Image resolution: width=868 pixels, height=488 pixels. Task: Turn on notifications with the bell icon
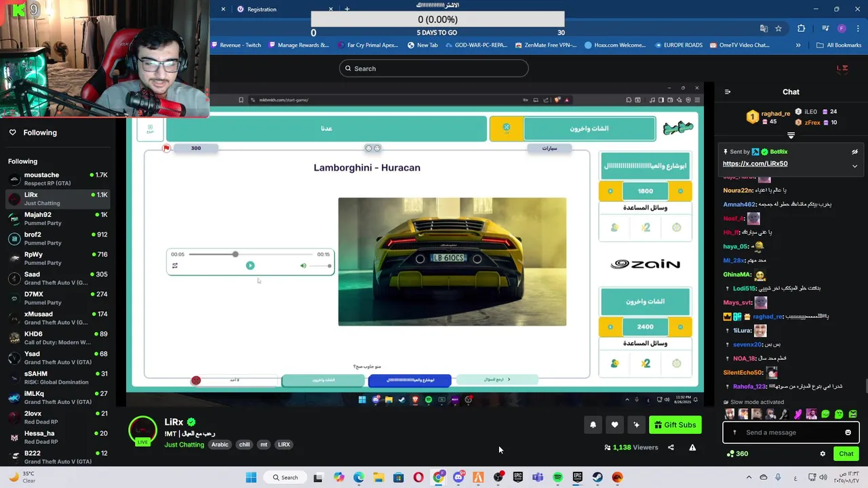593,425
